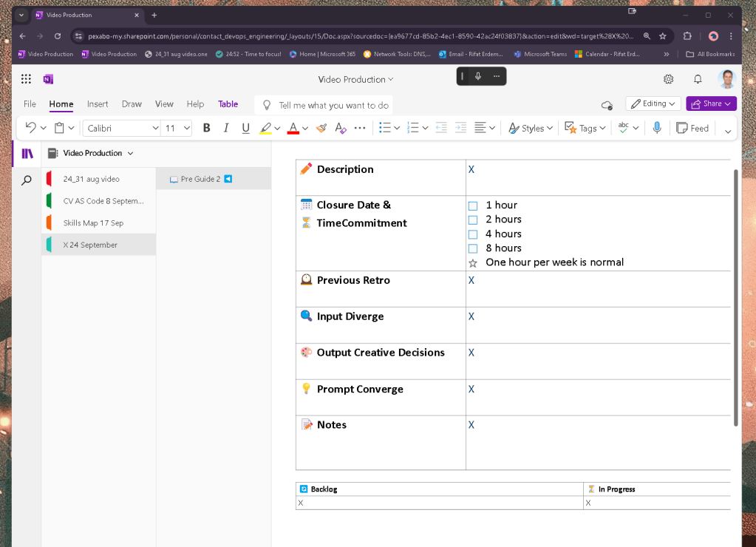Toggle italic formatting

click(225, 128)
